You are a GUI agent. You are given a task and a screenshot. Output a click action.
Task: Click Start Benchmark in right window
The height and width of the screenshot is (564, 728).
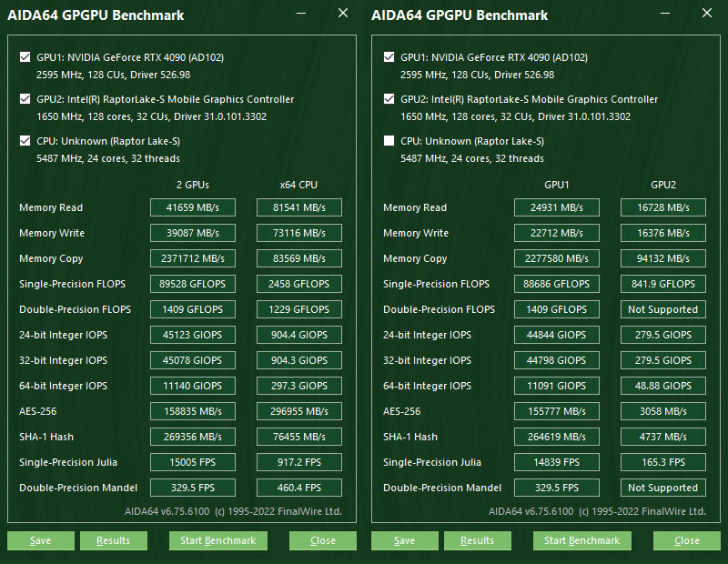click(x=582, y=540)
